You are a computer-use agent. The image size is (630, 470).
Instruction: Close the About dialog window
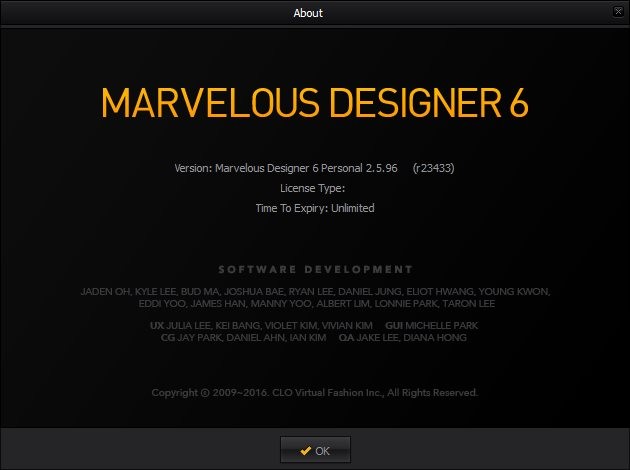tap(618, 12)
